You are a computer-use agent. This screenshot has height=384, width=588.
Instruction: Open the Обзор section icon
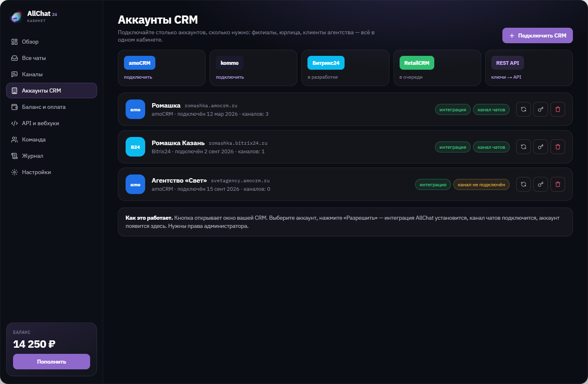(15, 42)
